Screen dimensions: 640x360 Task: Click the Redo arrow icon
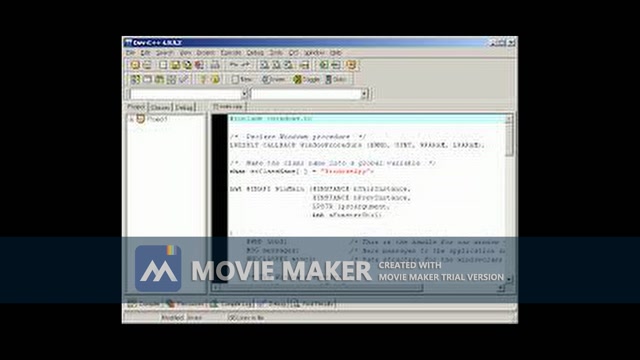245,65
